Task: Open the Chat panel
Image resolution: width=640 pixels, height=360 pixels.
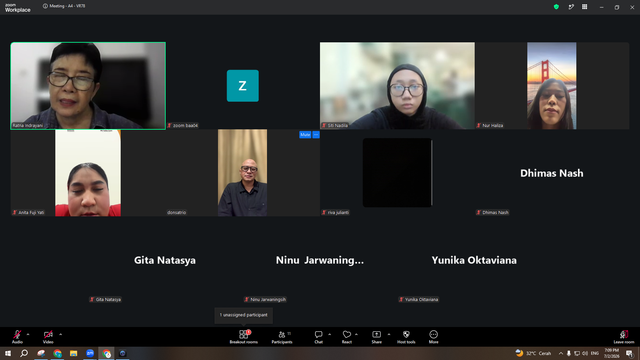Action: coord(318,337)
